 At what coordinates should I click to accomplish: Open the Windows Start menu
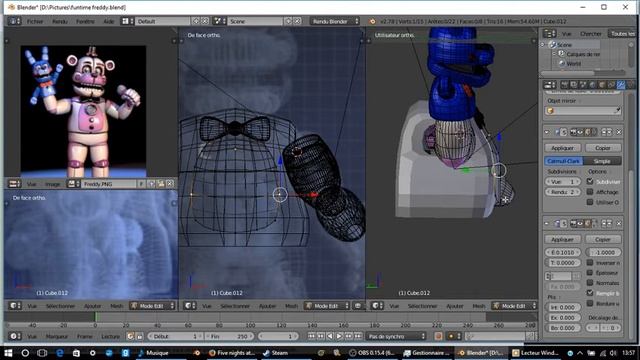pyautogui.click(x=8, y=353)
